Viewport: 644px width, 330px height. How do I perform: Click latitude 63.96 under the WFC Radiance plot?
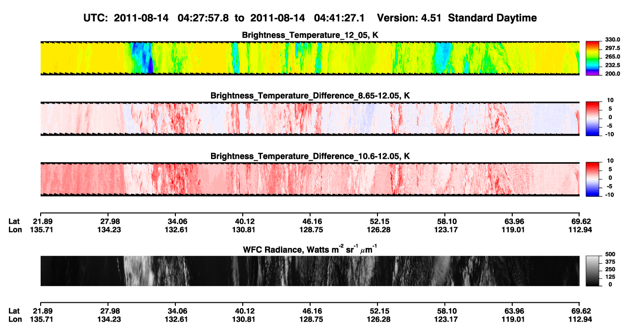(x=512, y=311)
